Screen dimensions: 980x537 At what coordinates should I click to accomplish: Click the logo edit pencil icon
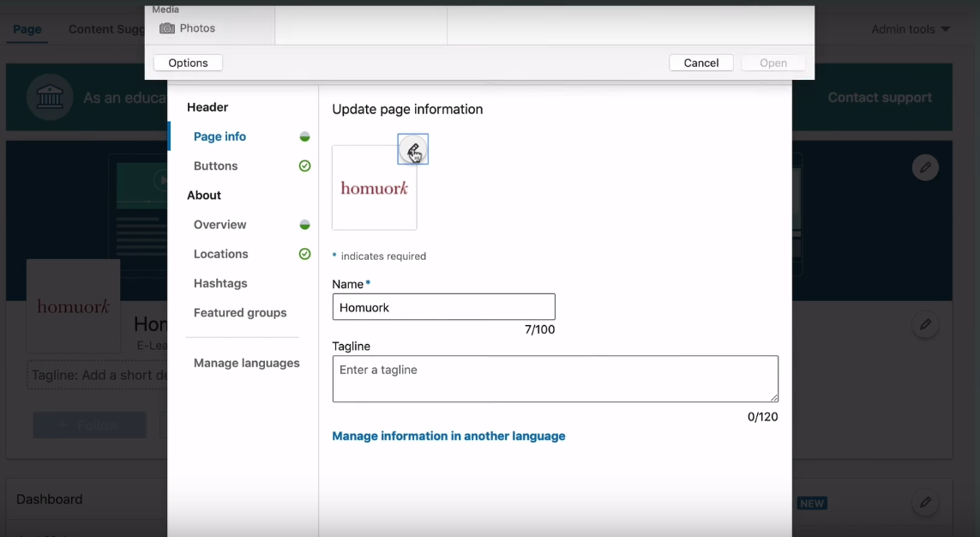point(413,149)
